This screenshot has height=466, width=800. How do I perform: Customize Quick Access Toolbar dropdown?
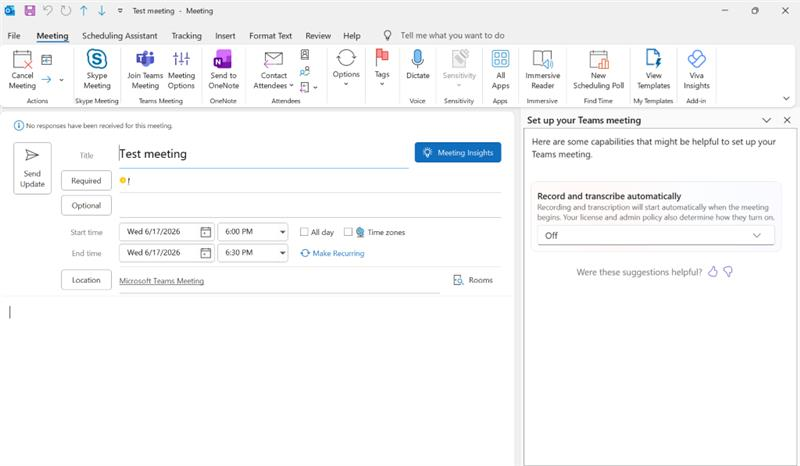tap(120, 11)
